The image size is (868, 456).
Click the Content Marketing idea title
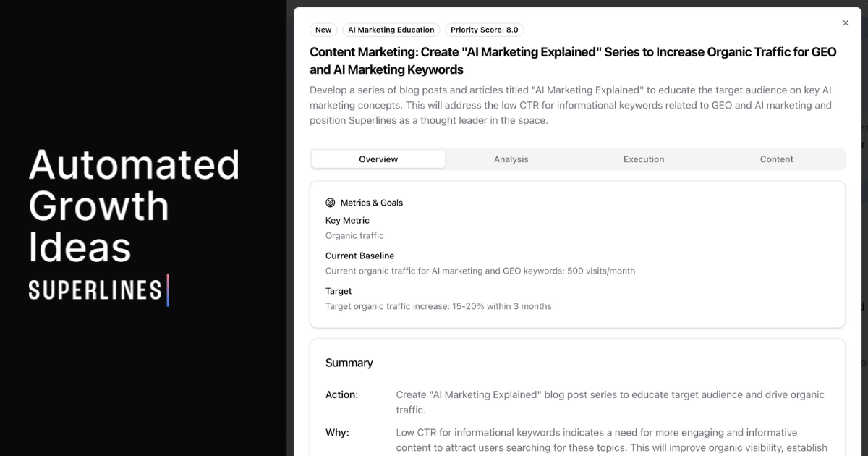[x=573, y=61]
